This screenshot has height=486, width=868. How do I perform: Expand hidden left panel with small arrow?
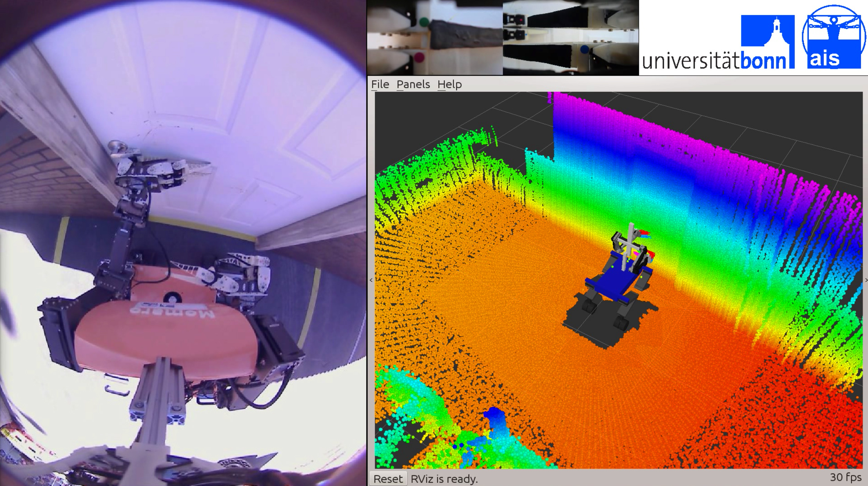[x=371, y=280]
